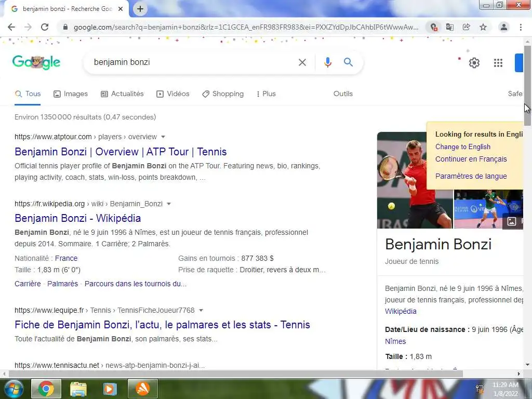Open the Outils search tools
Image resolution: width=532 pixels, height=399 pixels.
pos(343,94)
